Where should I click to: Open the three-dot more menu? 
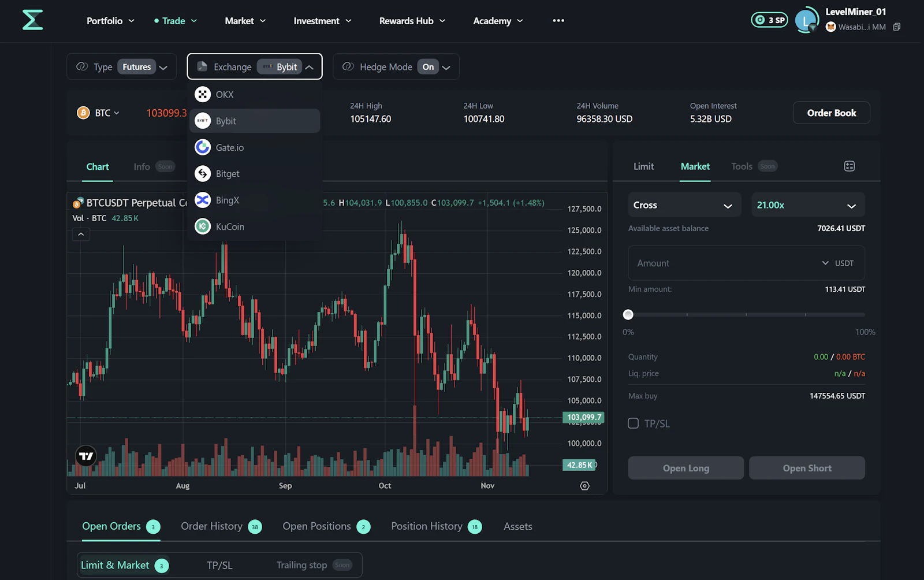558,21
